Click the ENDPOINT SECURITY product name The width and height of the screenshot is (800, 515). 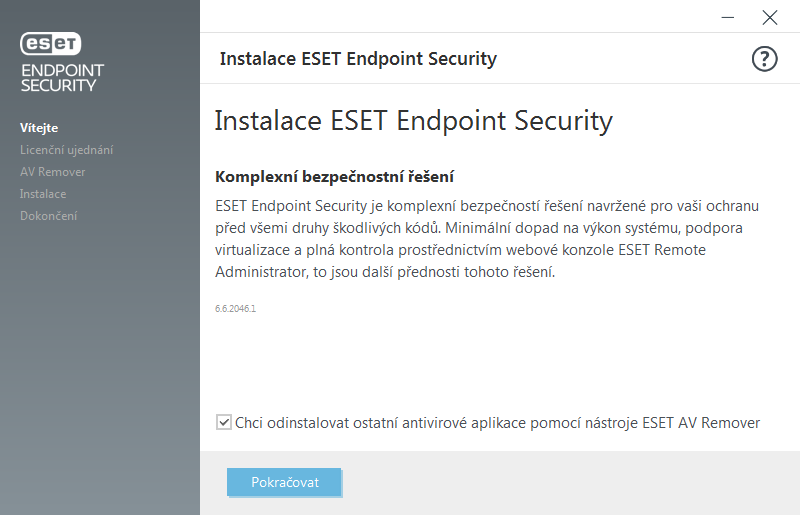pyautogui.click(x=62, y=78)
